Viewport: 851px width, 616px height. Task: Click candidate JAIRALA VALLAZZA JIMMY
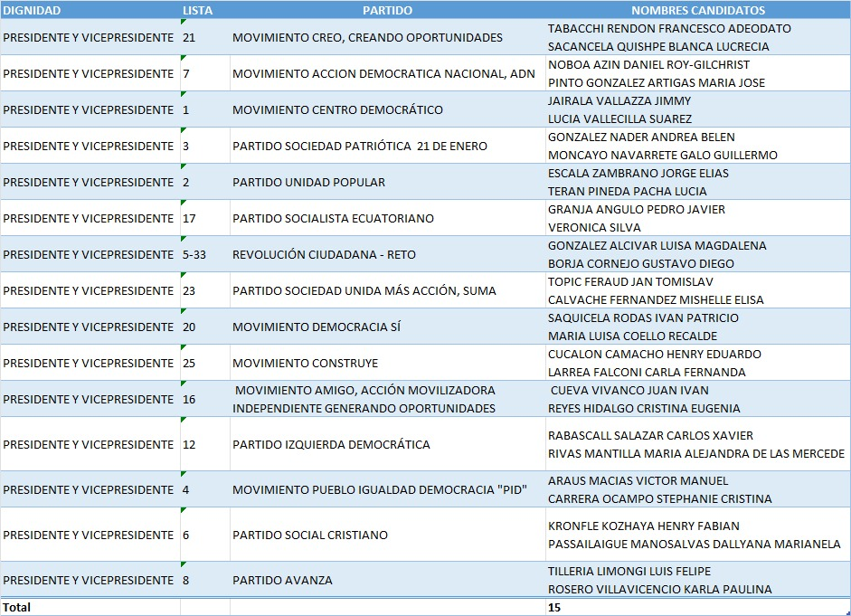coord(619,101)
